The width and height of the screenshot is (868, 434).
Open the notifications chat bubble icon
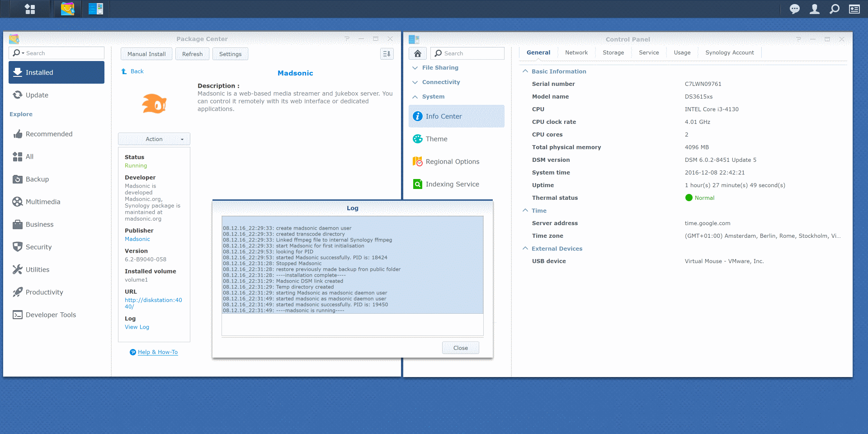794,9
